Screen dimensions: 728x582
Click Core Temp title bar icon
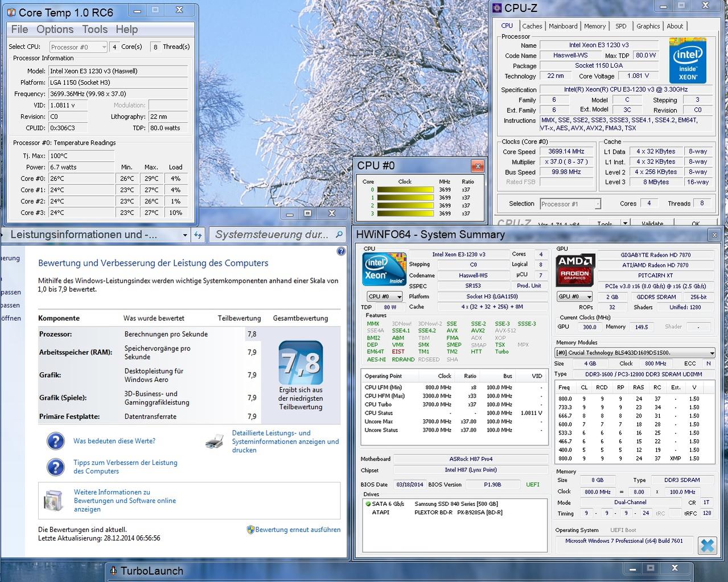pyautogui.click(x=11, y=12)
